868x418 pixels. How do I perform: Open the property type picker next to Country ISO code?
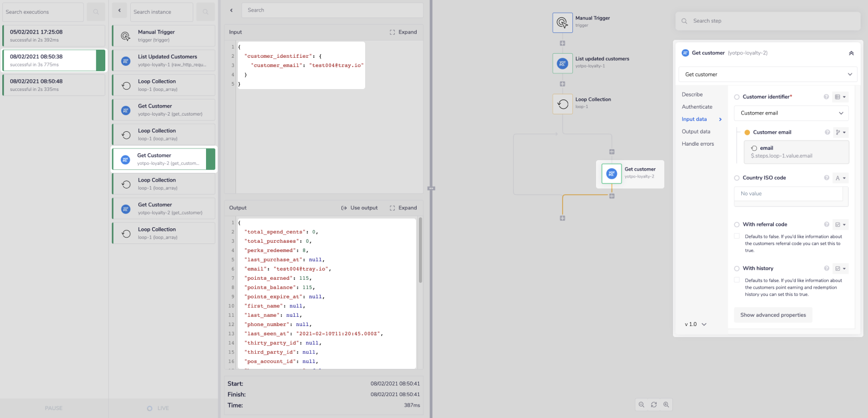[840, 177]
